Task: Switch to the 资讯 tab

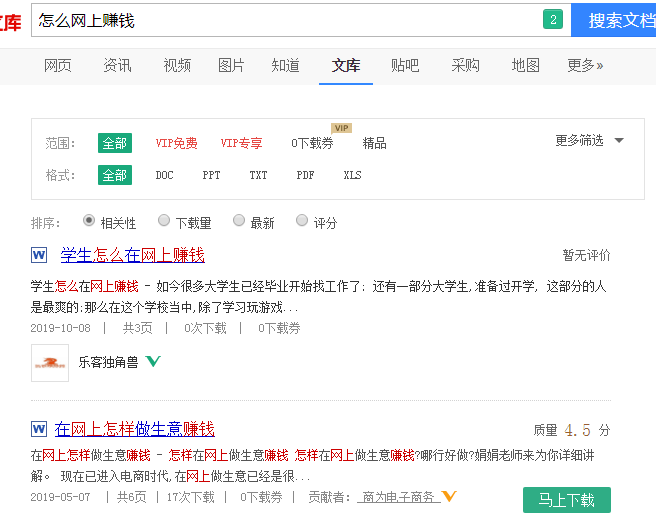Action: 117,65
